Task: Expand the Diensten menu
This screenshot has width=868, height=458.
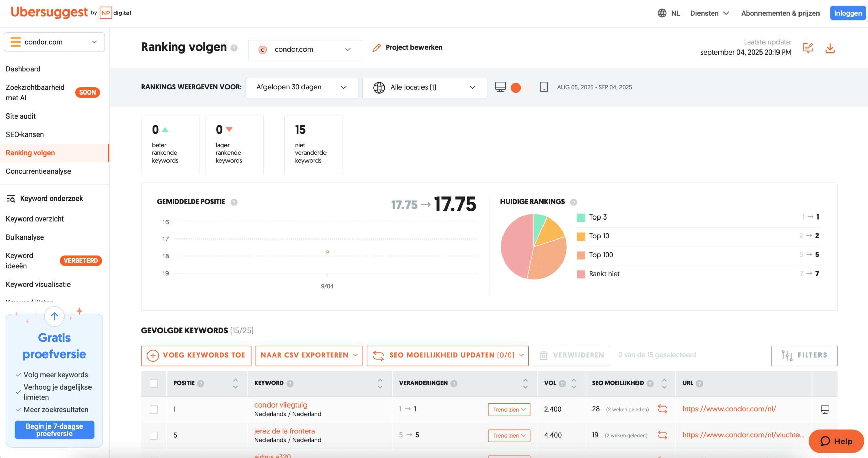Action: (x=710, y=13)
